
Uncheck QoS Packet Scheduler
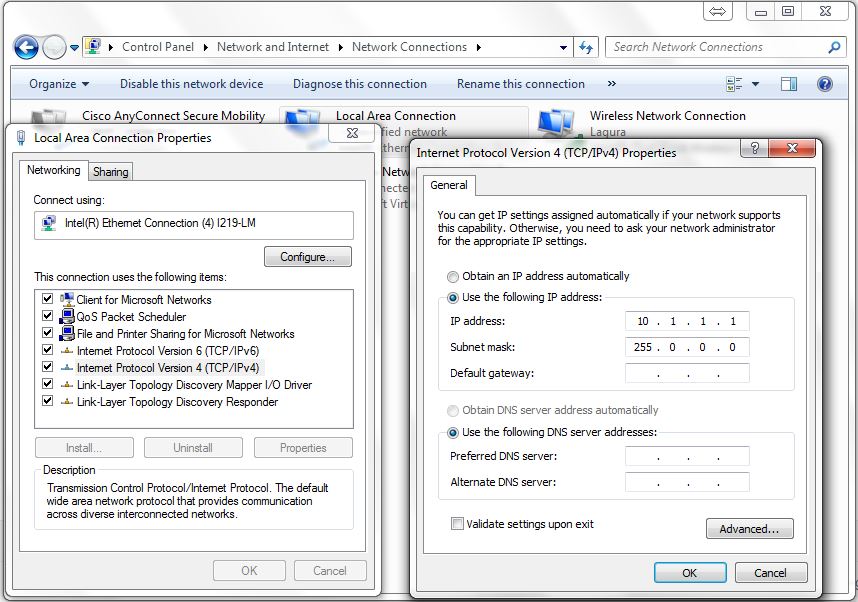pyautogui.click(x=46, y=316)
